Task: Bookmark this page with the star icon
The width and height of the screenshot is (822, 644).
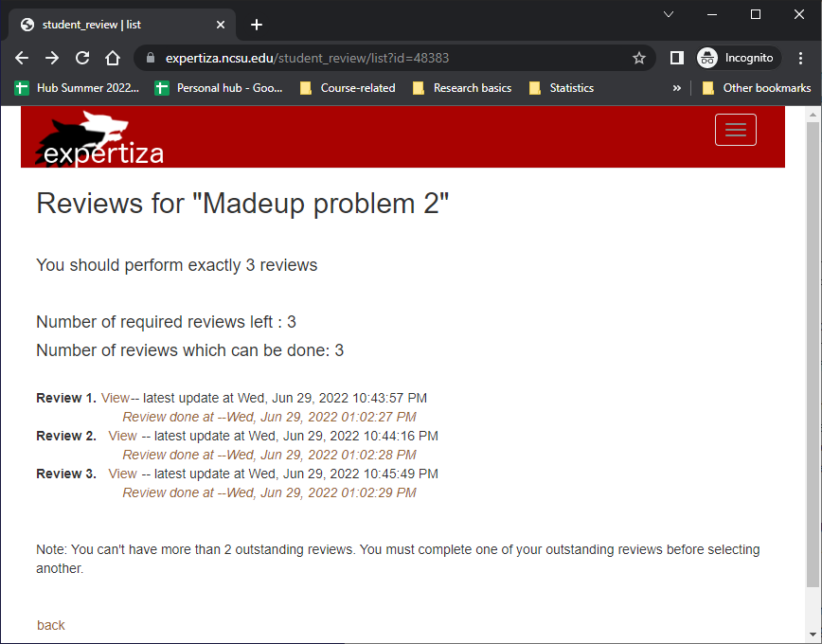Action: click(638, 58)
